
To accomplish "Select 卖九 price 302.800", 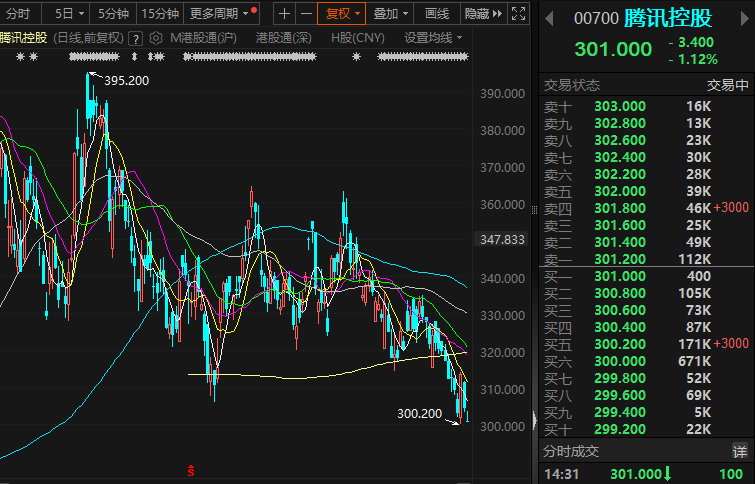I will tap(620, 123).
